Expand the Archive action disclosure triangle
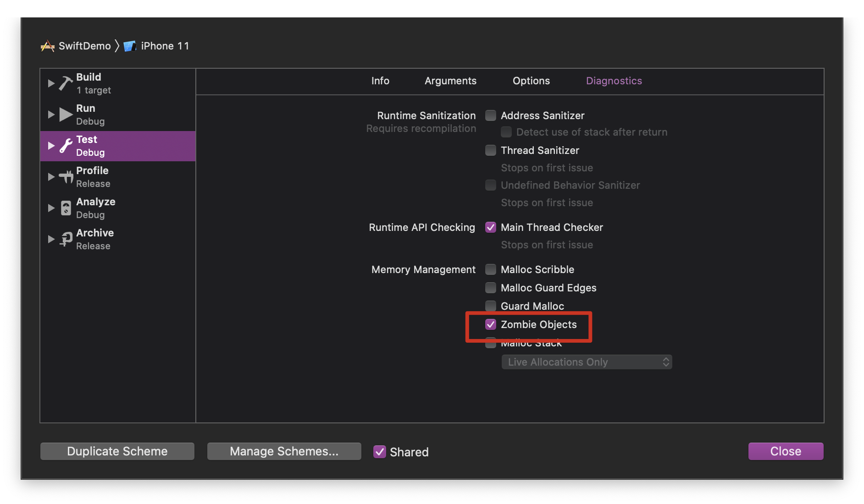This screenshot has width=864, height=504. pos(51,239)
